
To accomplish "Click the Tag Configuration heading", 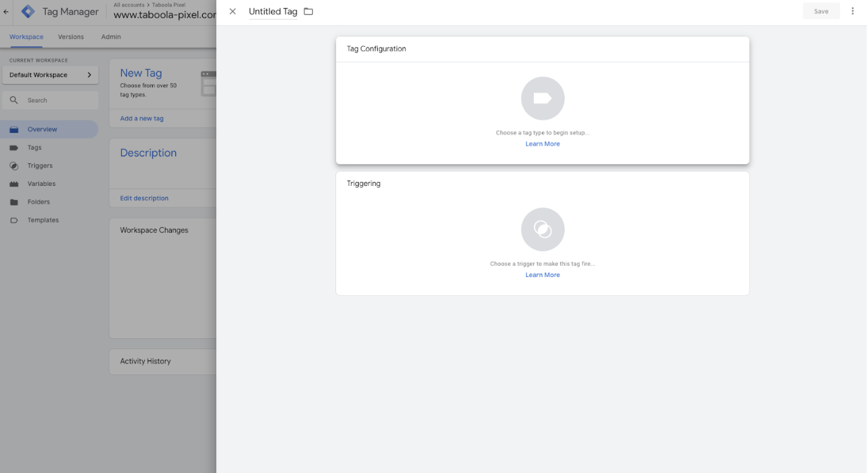I will pyautogui.click(x=377, y=49).
